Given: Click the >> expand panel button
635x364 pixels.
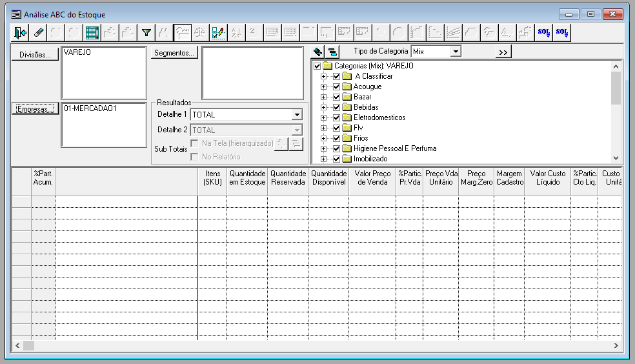Looking at the screenshot, I should click(503, 52).
